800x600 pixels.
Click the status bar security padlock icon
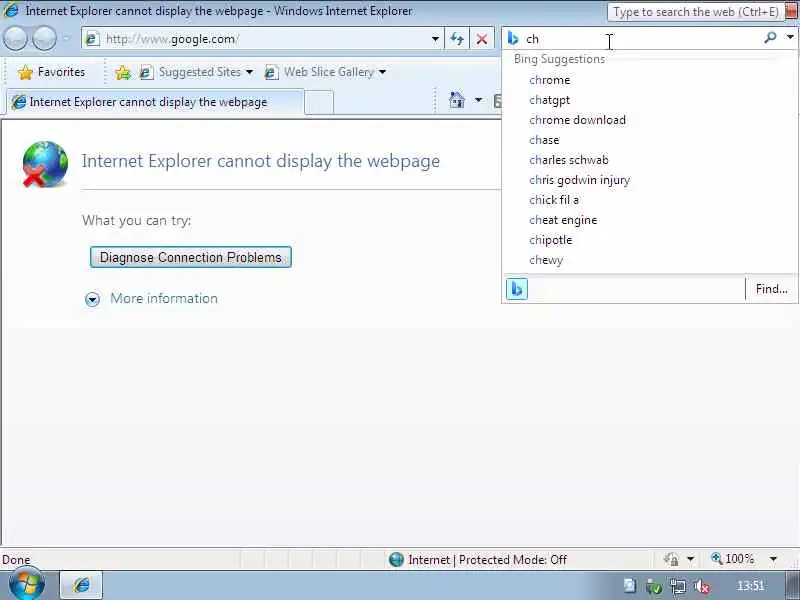tap(671, 559)
